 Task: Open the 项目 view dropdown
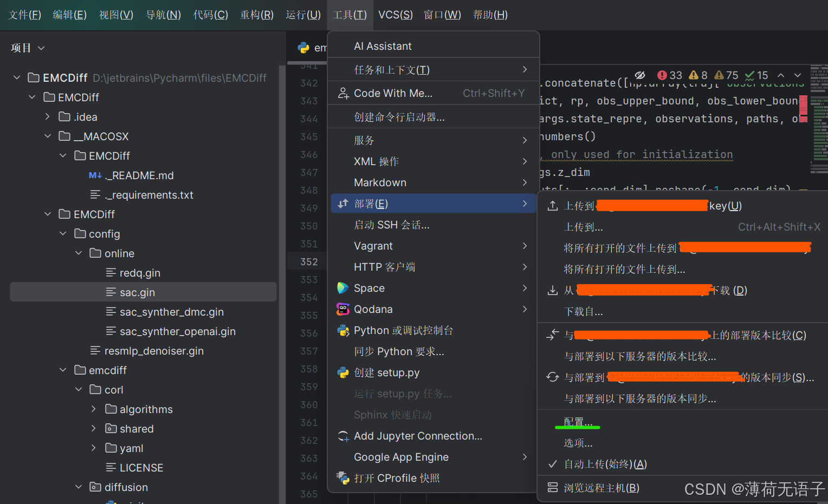click(x=28, y=48)
